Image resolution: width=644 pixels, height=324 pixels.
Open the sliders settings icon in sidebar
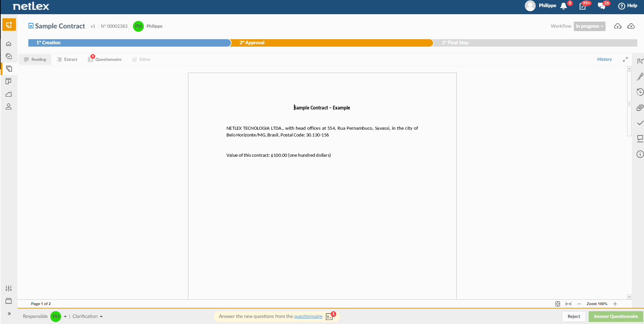[9, 288]
